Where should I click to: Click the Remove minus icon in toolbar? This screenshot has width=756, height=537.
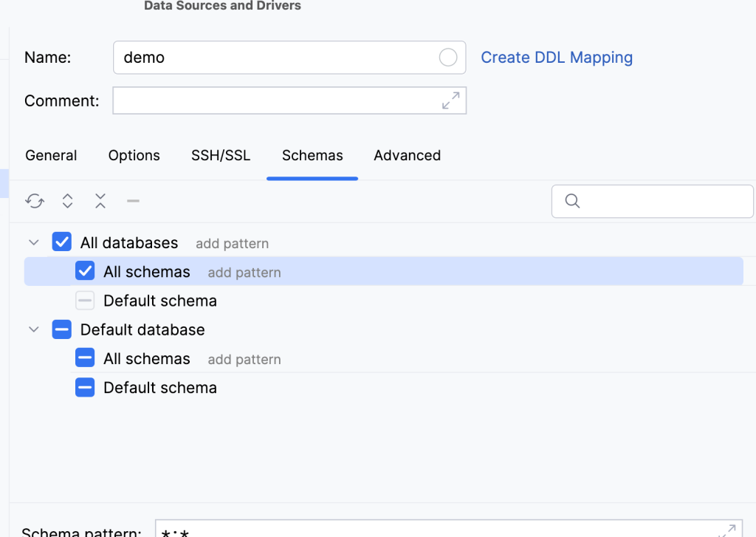(133, 200)
